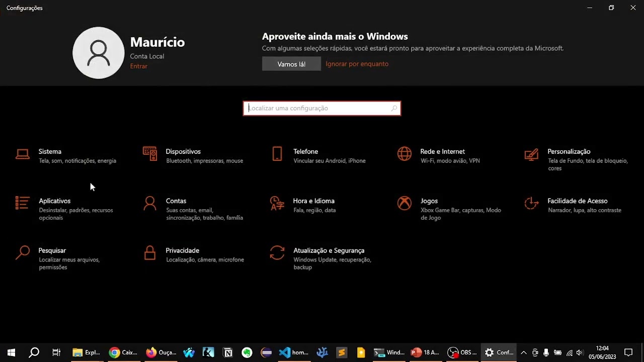This screenshot has width=644, height=362.
Task: Focus the Localizar uma configuração search field
Action: (x=322, y=108)
